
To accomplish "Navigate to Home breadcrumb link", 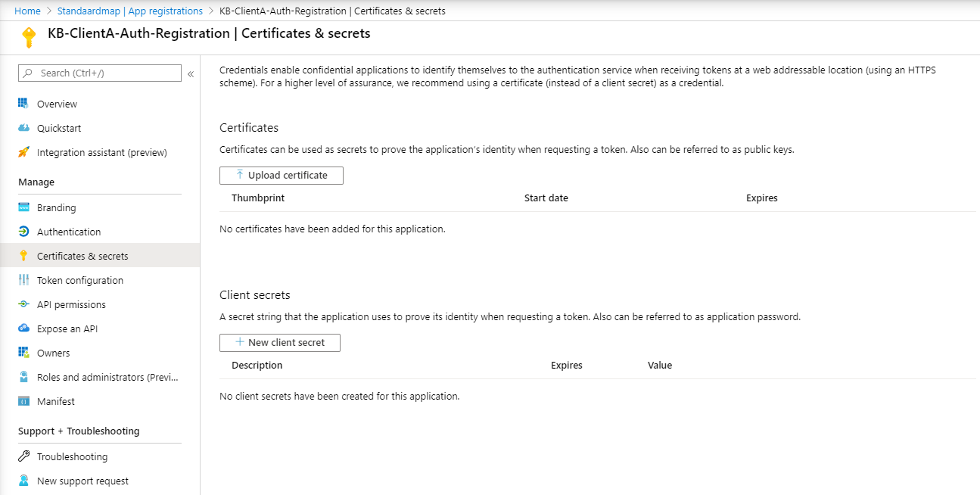I will pos(26,11).
